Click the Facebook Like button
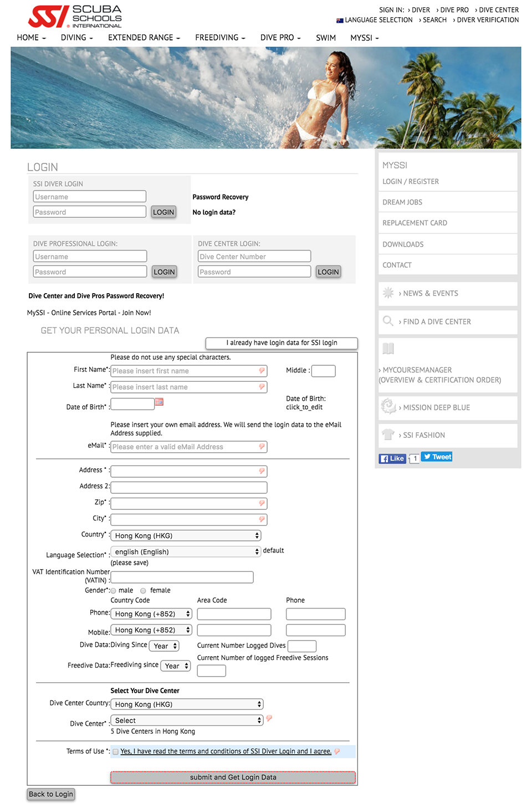Screen dimensions: 532x808 [392, 458]
